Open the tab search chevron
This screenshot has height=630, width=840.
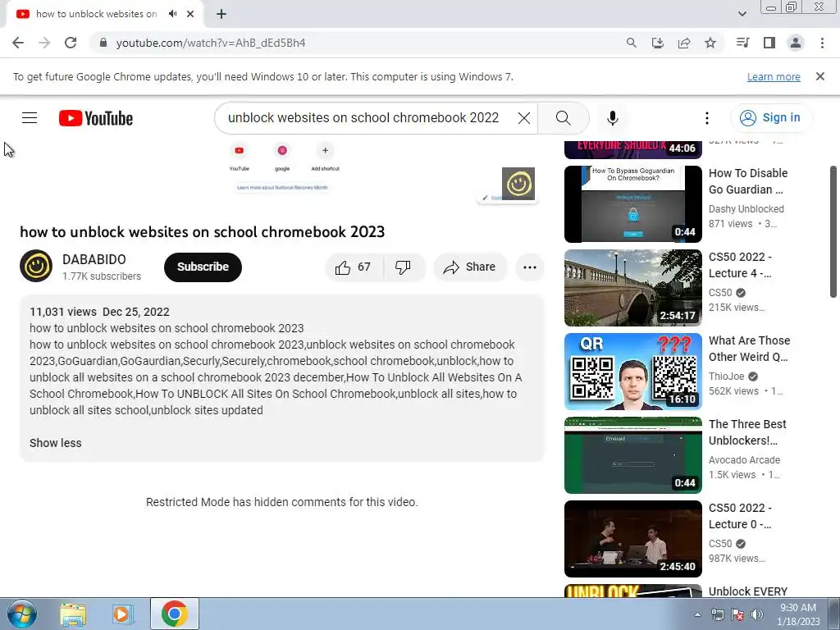tap(742, 14)
